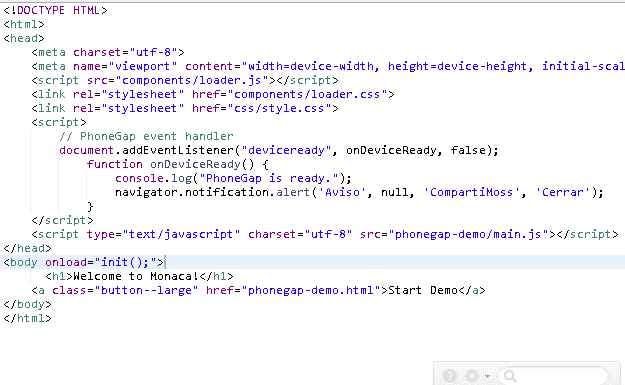Click the Start Demo anchor text
This screenshot has height=385, width=625.
point(423,291)
